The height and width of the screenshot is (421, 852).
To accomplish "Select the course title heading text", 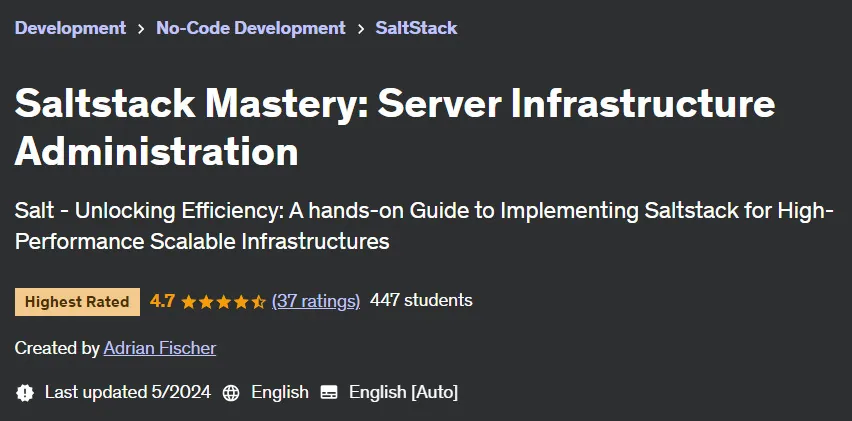I will pyautogui.click(x=394, y=127).
